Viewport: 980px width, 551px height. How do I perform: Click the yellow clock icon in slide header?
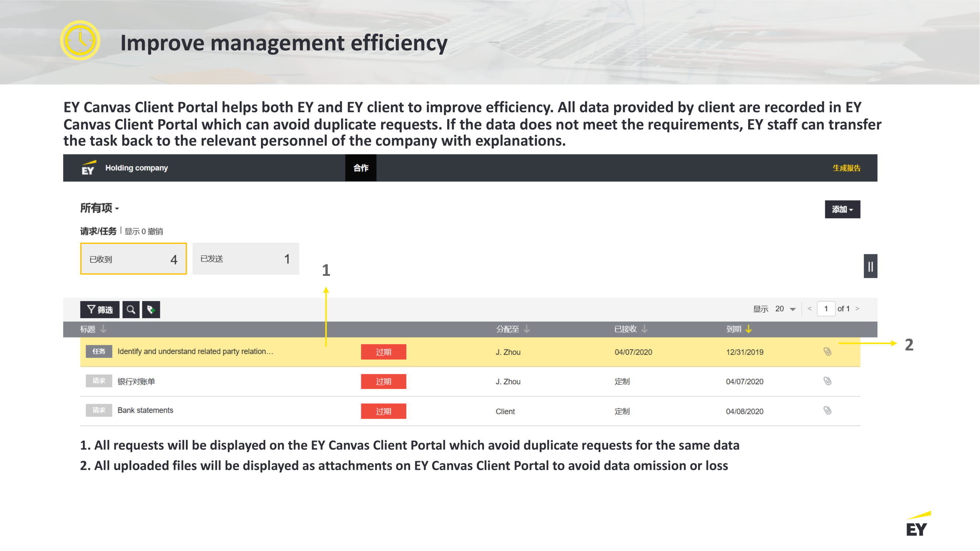point(80,40)
